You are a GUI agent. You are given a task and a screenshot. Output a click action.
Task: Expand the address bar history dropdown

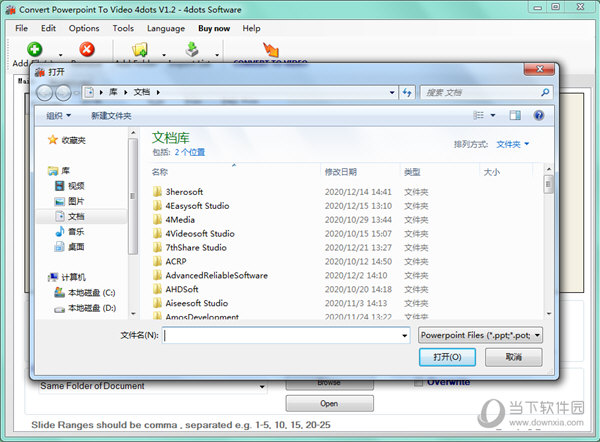pos(392,92)
